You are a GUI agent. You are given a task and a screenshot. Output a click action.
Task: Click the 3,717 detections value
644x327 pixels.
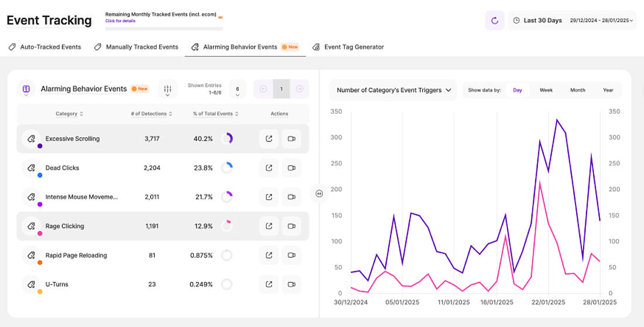point(152,139)
